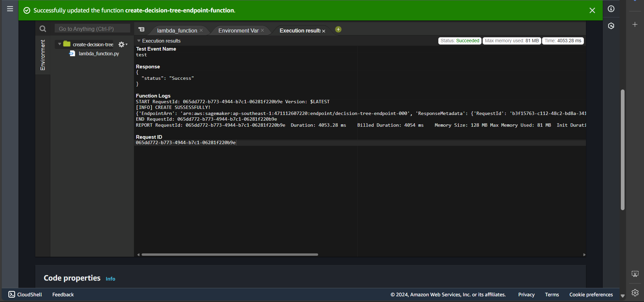Collapse the create-decision-tree folder
This screenshot has width=644, height=302.
60,44
